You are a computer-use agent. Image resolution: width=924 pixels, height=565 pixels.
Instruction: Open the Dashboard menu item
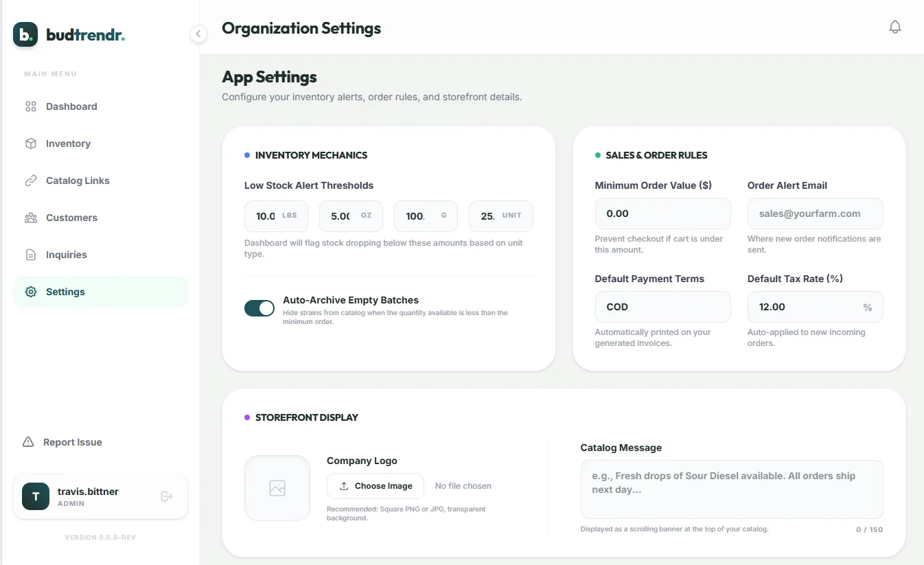(100, 106)
